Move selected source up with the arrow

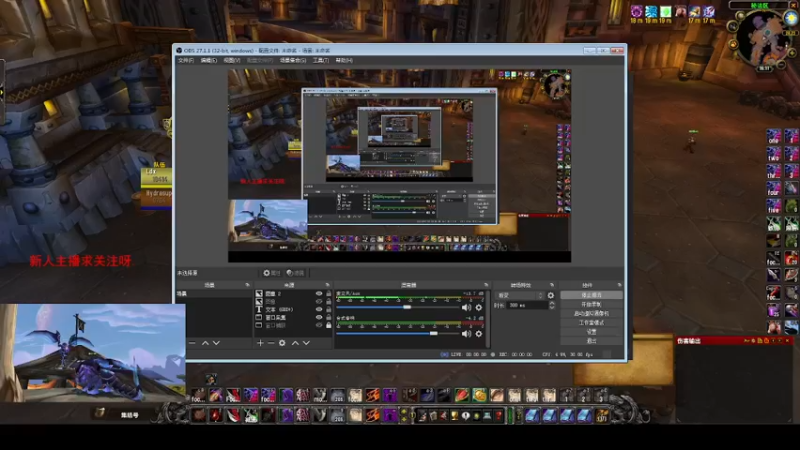coord(295,343)
